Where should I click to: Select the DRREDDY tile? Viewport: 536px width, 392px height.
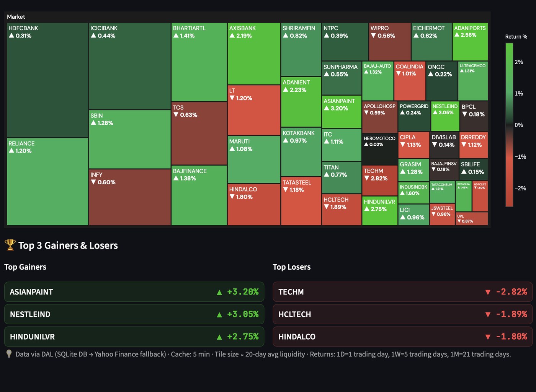point(474,145)
